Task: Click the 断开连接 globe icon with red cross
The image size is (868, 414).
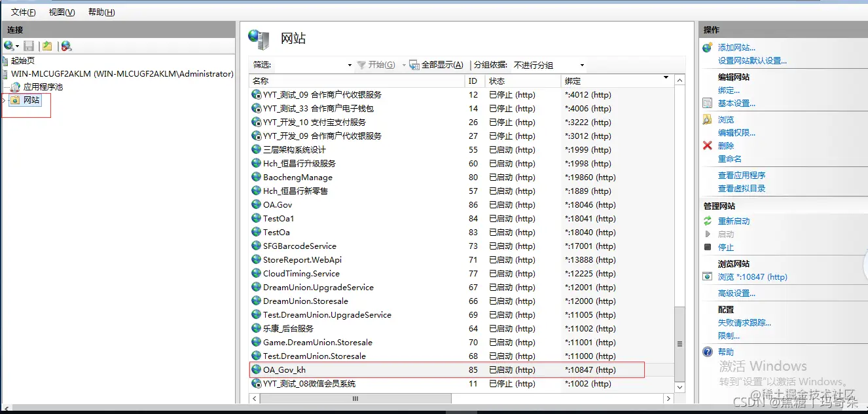Action: (65, 46)
